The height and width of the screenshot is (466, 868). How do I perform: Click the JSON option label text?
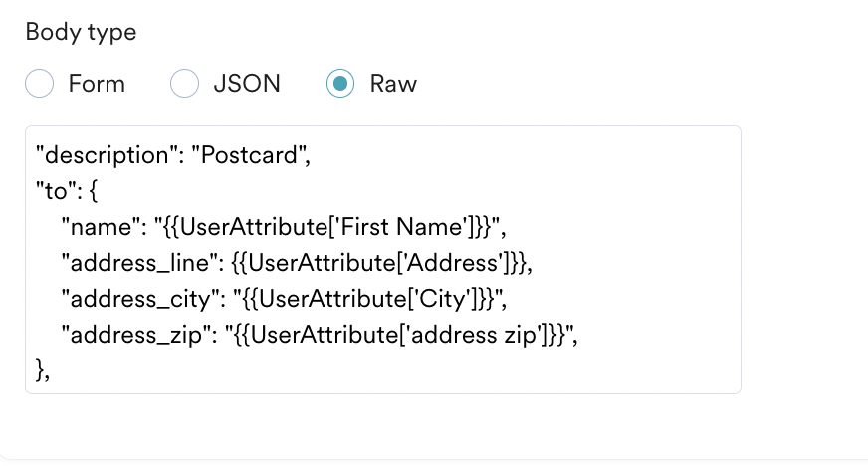(247, 84)
